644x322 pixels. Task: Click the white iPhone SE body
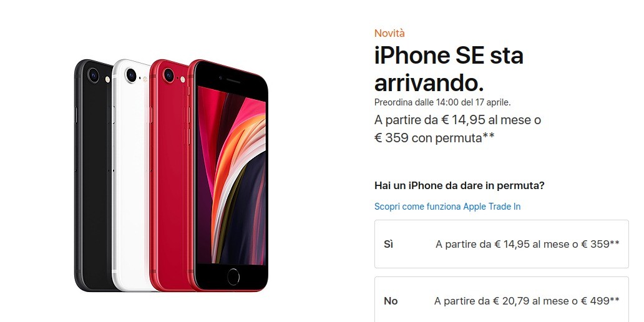(130, 177)
